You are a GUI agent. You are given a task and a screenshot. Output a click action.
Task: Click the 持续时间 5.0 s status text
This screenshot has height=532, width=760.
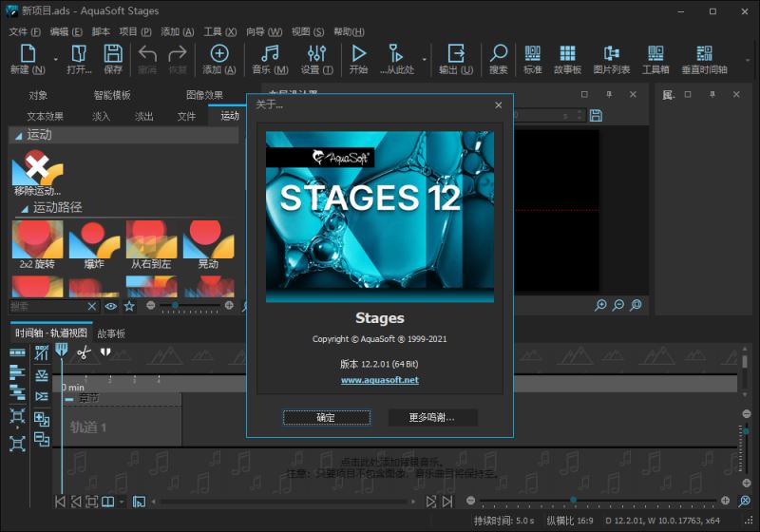coord(504,521)
